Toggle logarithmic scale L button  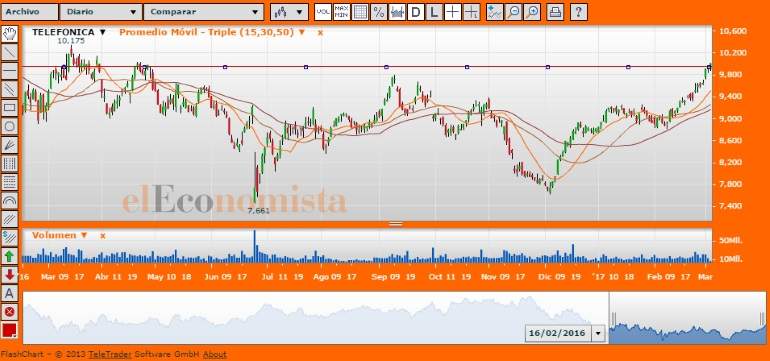pos(434,12)
